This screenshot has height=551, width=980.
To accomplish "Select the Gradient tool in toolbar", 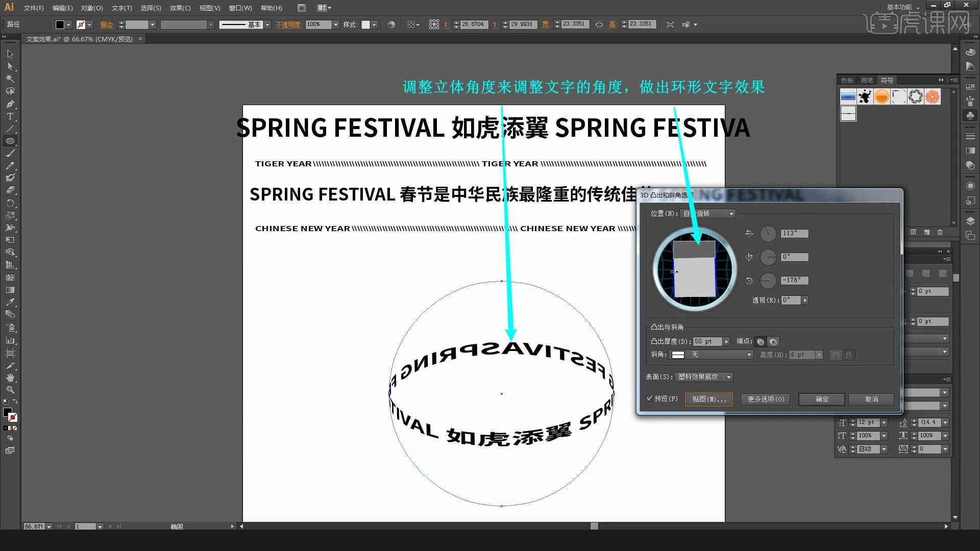I will [x=9, y=290].
